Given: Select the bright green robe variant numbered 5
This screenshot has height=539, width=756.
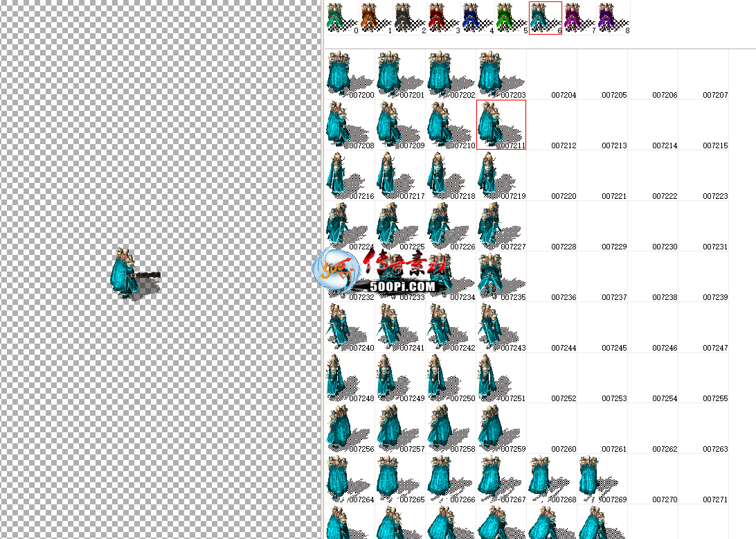Looking at the screenshot, I should [x=512, y=18].
